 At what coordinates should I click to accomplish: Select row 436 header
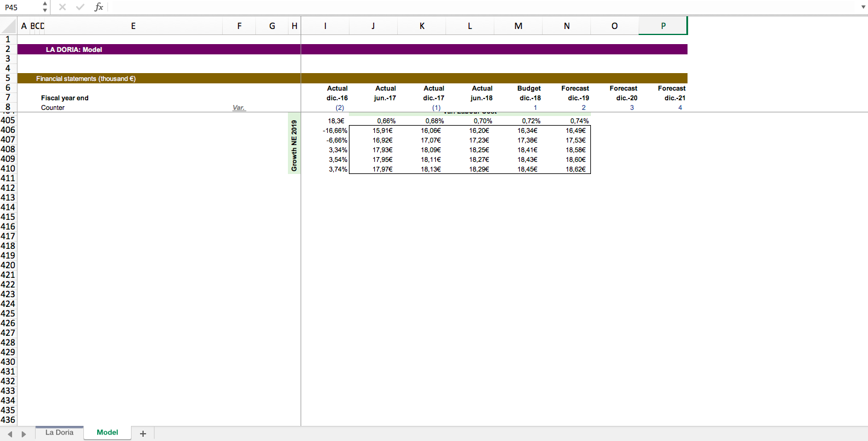click(8, 420)
